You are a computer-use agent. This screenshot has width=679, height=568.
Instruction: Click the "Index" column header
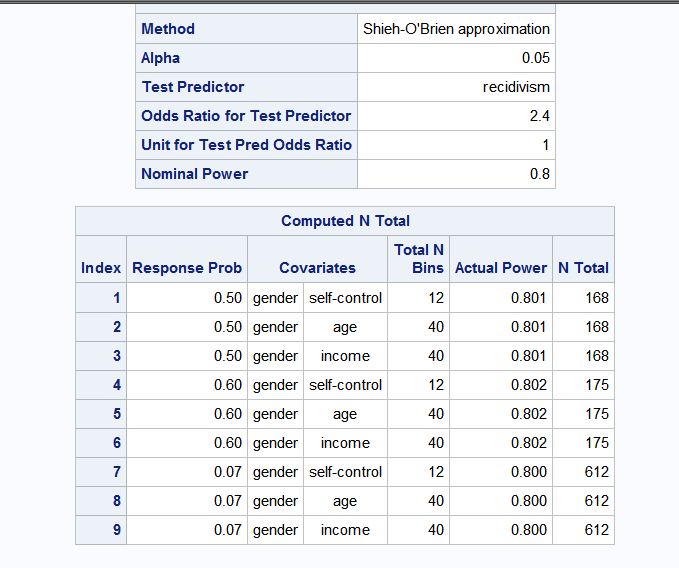pos(101,268)
